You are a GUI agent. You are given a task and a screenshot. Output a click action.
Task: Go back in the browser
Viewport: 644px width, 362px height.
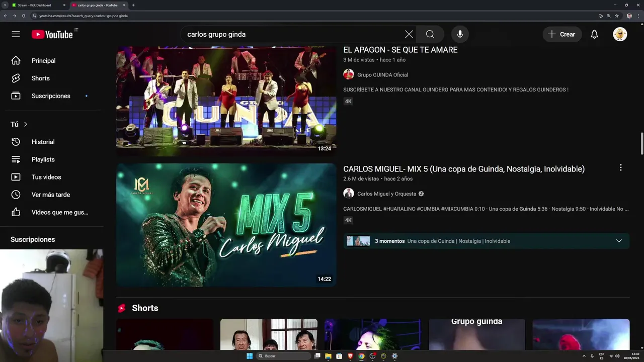(x=6, y=16)
